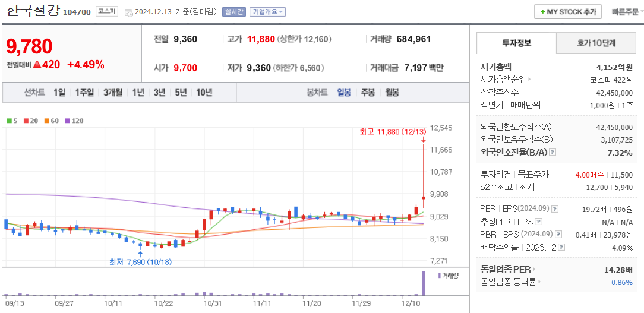The image size is (644, 313).
Task: Open the help icon next to 추정PER EPS
Action: click(539, 222)
